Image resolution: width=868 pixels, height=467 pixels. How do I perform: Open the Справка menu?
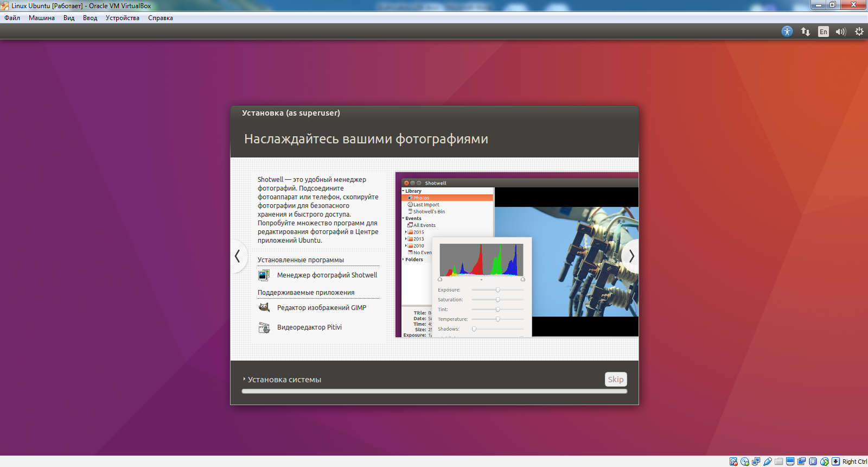click(161, 18)
